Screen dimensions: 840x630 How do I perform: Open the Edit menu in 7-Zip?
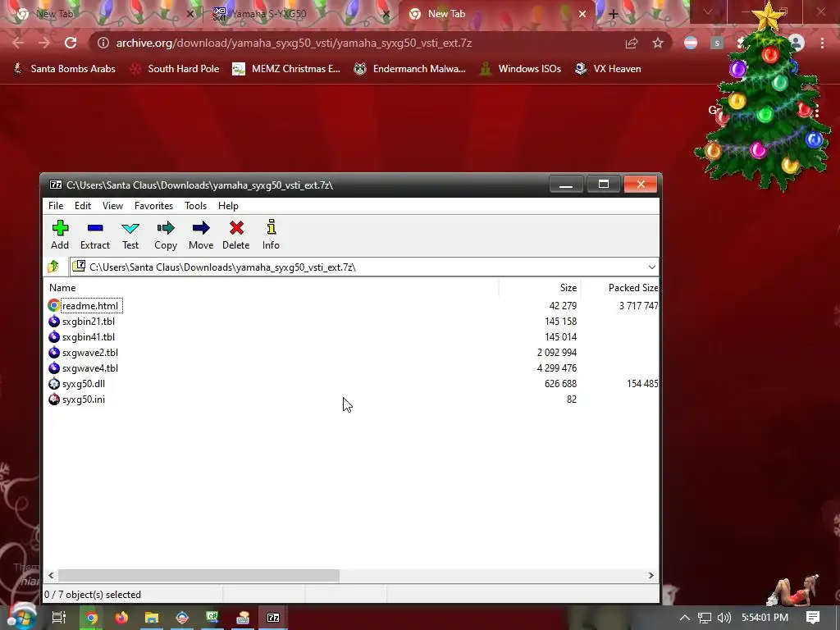click(x=83, y=206)
